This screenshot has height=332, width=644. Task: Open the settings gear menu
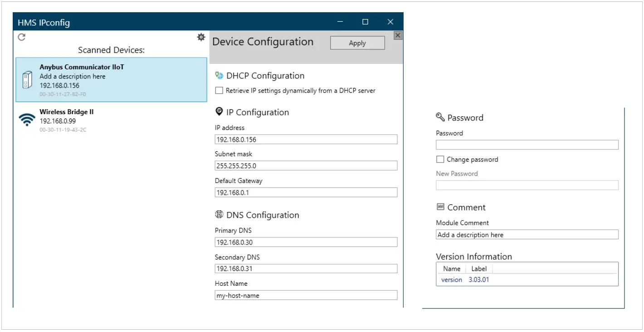click(x=201, y=37)
